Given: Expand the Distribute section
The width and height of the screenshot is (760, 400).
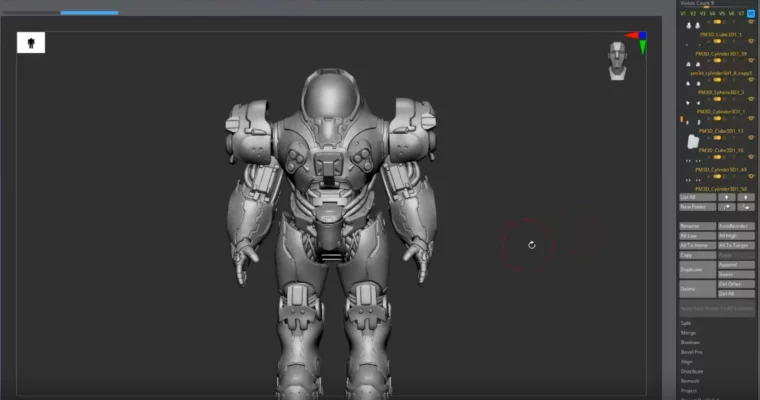Looking at the screenshot, I should [x=692, y=372].
